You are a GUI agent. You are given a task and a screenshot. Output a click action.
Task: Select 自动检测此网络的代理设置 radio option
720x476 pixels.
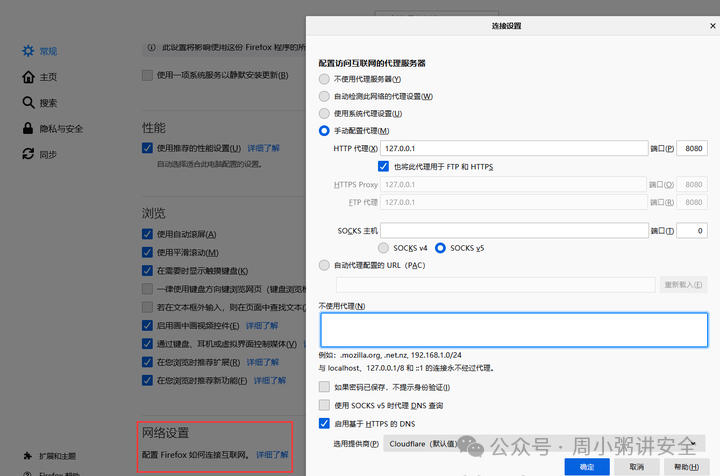pos(324,96)
